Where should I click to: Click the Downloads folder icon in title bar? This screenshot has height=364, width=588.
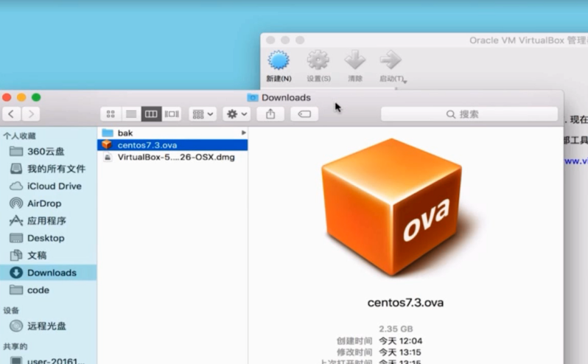pyautogui.click(x=253, y=97)
